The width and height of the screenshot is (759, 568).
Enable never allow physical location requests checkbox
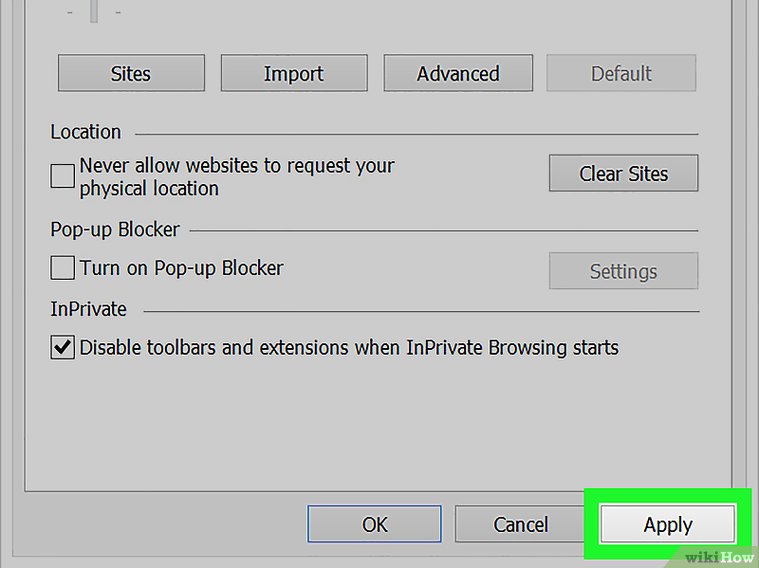[62, 177]
